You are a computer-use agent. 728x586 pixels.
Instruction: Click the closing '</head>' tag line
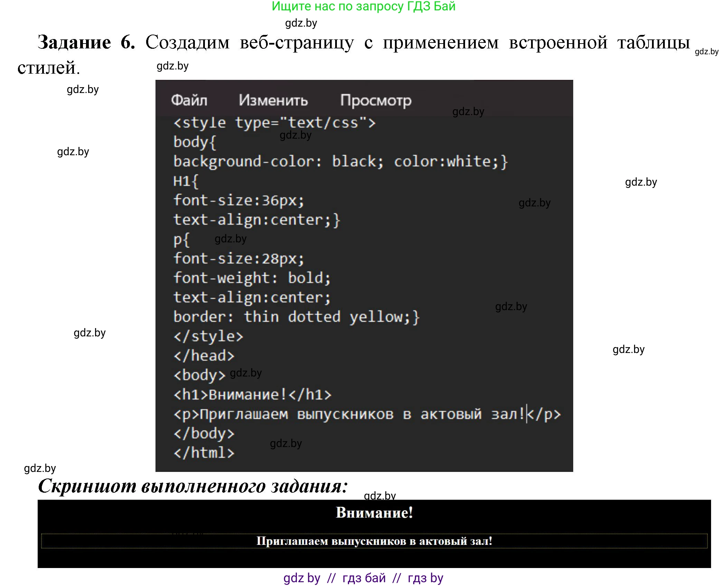pyautogui.click(x=204, y=356)
